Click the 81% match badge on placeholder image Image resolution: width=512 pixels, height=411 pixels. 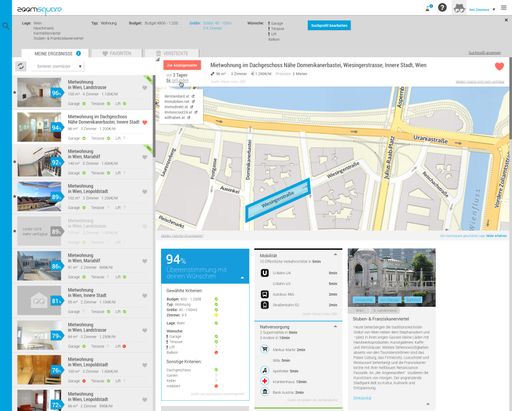pyautogui.click(x=56, y=301)
